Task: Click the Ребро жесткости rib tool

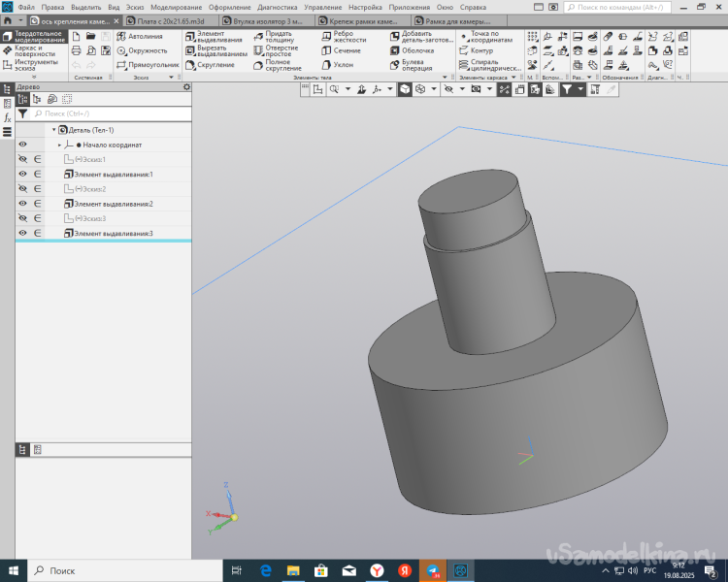Action: pyautogui.click(x=345, y=36)
